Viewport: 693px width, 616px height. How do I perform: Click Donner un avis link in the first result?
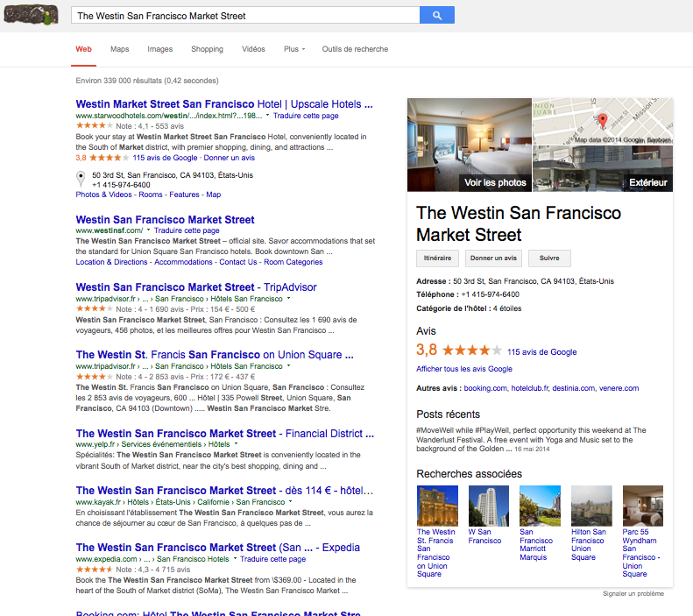(x=229, y=158)
